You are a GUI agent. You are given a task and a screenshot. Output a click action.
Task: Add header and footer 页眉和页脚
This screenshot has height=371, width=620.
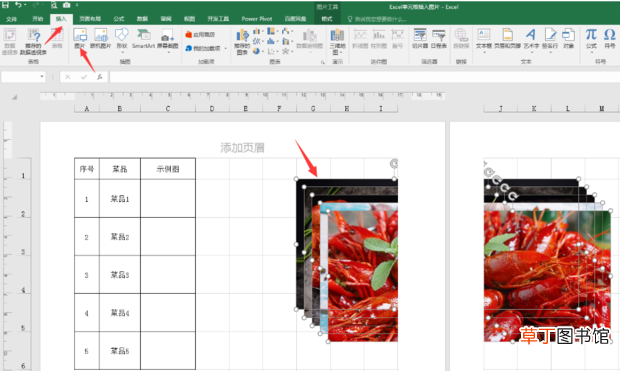pyautogui.click(x=507, y=38)
